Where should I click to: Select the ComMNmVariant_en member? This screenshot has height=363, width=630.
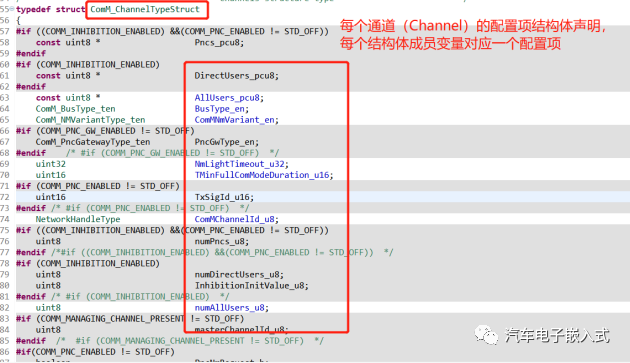pos(236,120)
